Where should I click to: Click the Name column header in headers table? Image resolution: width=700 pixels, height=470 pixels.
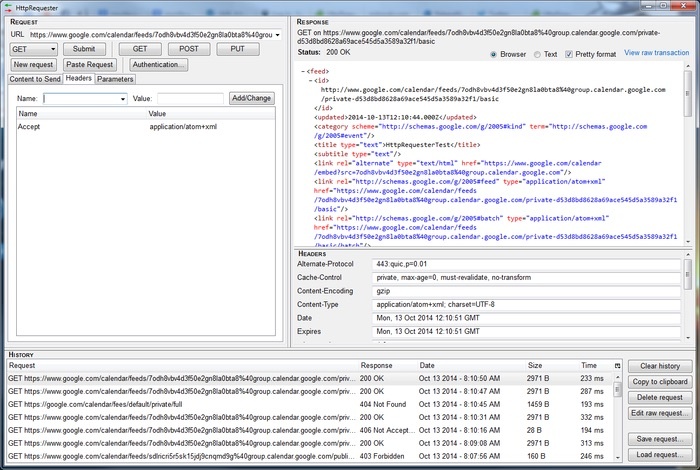(82, 114)
